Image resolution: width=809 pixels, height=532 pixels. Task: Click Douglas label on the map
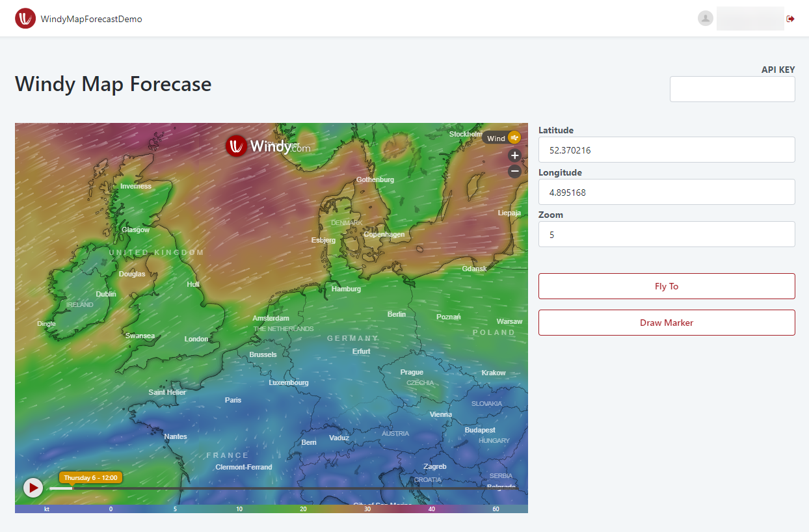tap(132, 274)
